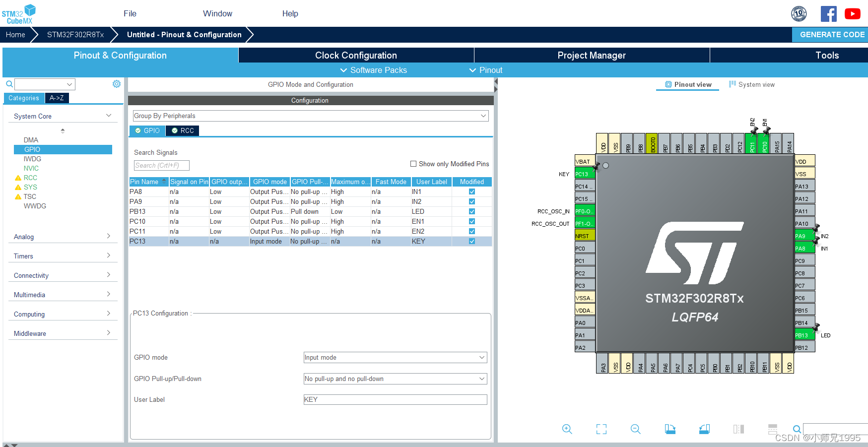Rotate chip counter-clockwise icon
Screen dimensions: 868x447
click(x=704, y=429)
